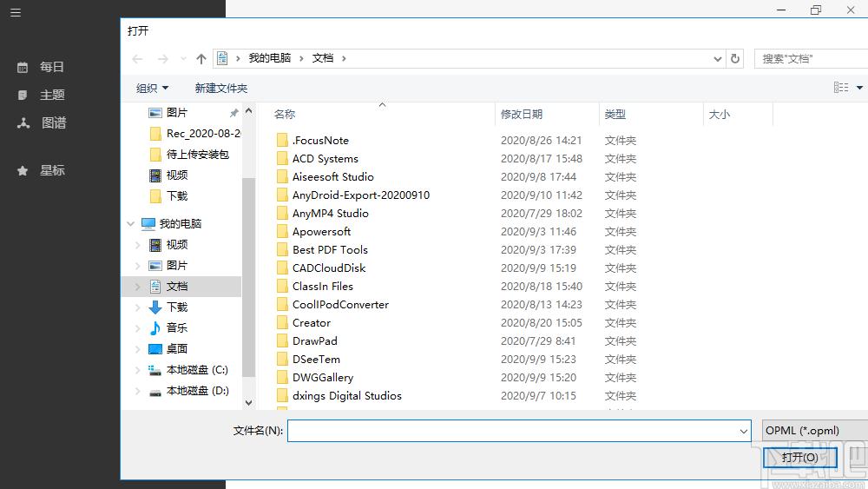Expand the 文档 tree node
Viewport: 868px width, 489px height.
point(137,287)
